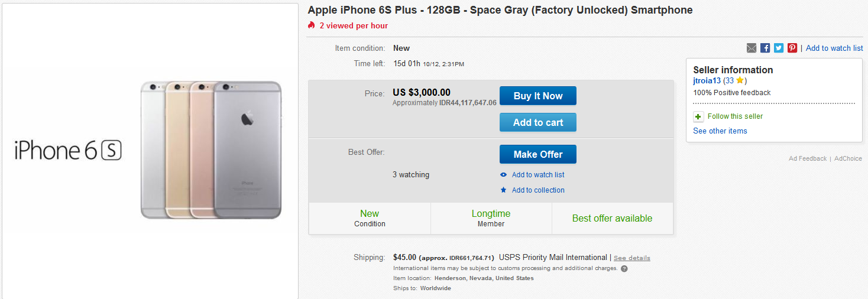The height and width of the screenshot is (299, 868).
Task: Click the green plus Follow seller icon
Action: point(698,116)
